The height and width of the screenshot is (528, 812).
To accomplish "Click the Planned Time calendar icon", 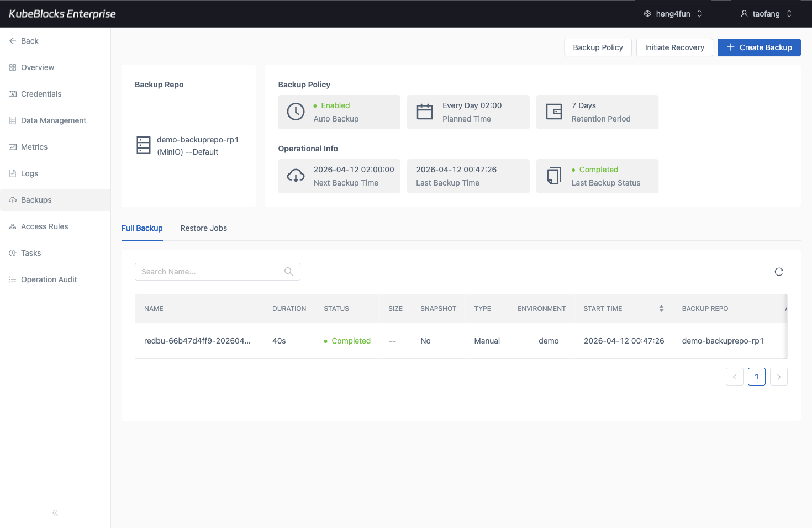I will pos(425,112).
